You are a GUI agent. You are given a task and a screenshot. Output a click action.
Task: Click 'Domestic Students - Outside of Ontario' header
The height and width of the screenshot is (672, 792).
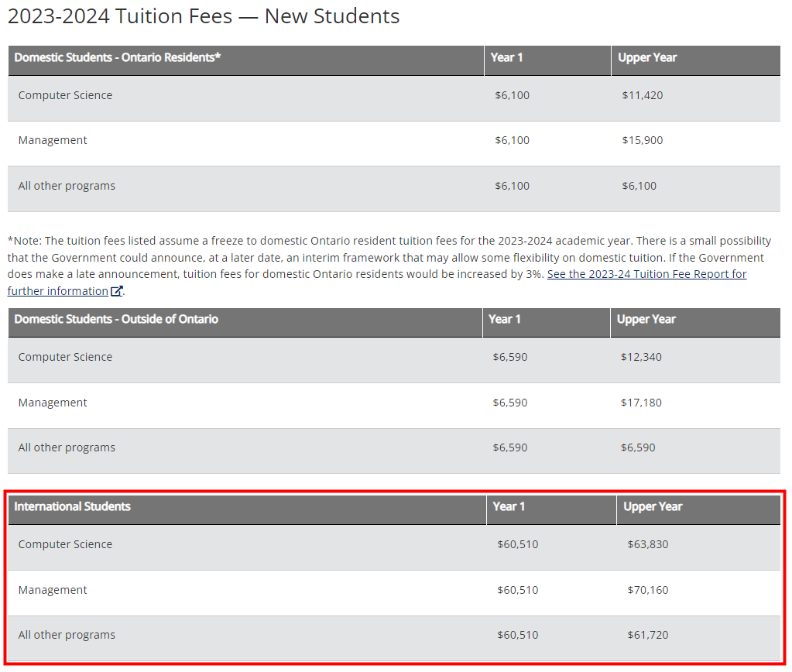pyautogui.click(x=116, y=319)
